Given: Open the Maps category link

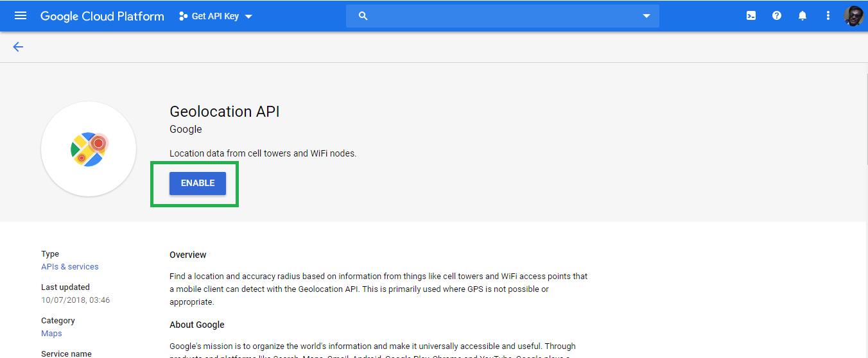Looking at the screenshot, I should click(x=51, y=334).
